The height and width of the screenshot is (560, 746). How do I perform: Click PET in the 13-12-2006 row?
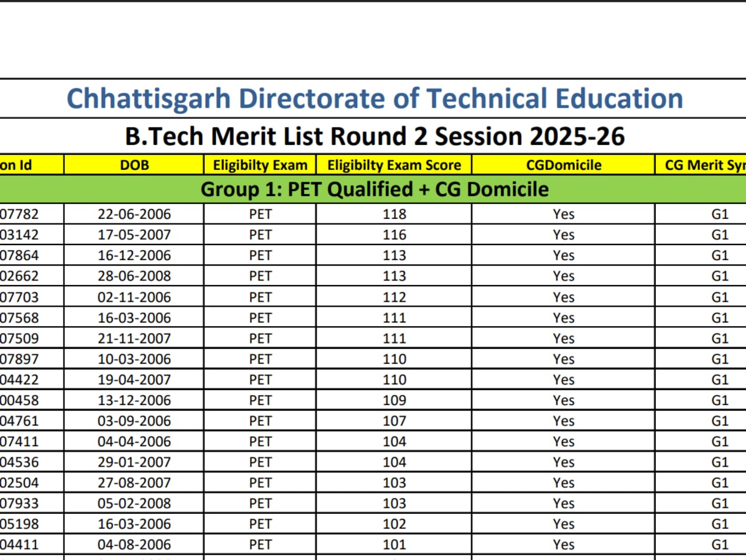(260, 400)
